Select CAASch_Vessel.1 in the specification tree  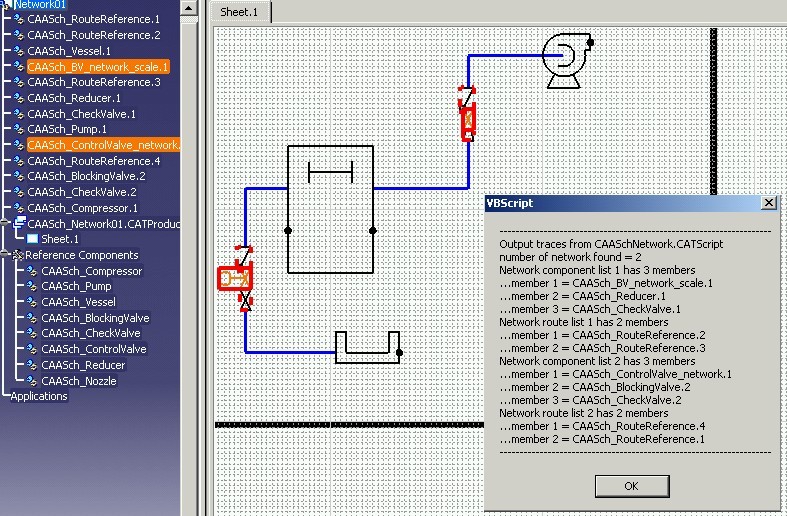click(69, 51)
